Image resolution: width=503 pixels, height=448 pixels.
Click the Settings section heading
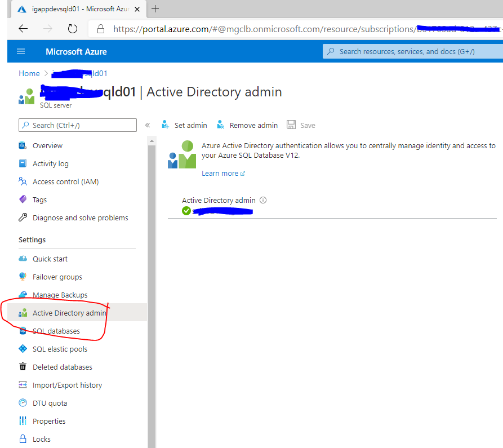click(x=32, y=239)
